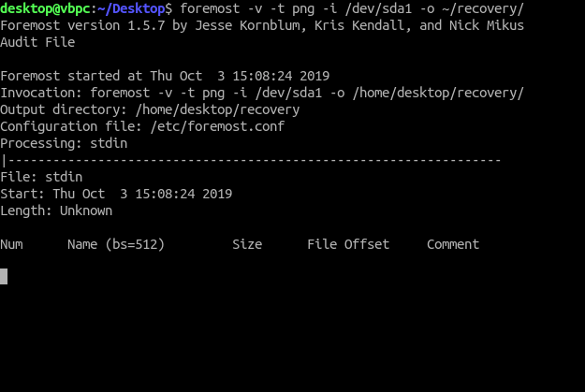This screenshot has width=585, height=392.
Task: Click the Invocation line
Action: click(262, 93)
